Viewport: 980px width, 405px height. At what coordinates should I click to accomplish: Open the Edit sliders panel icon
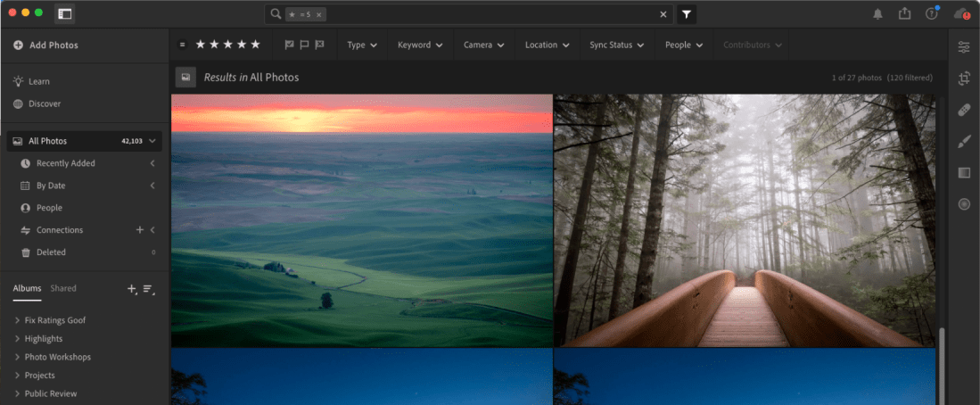pyautogui.click(x=963, y=47)
